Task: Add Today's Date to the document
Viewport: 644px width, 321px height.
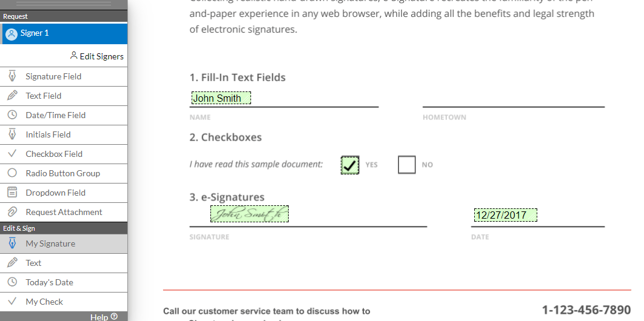Action: [64, 282]
